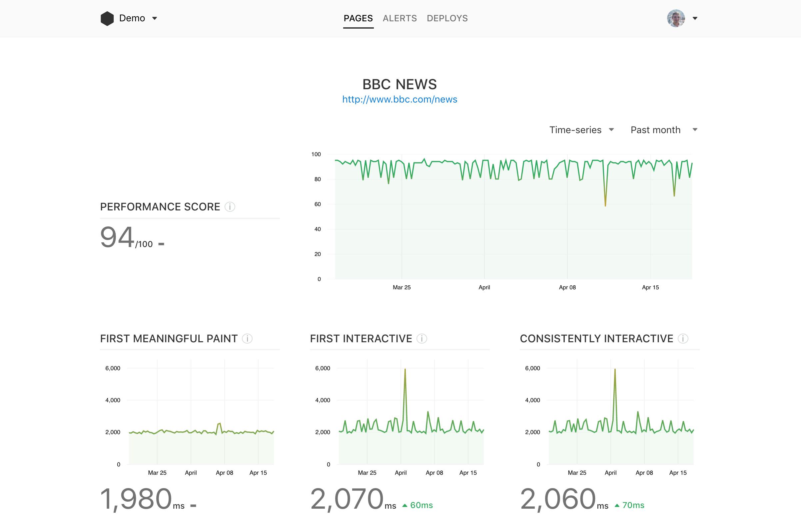Viewport: 801px width, 532px height.
Task: Click the black hexagon logo icon
Action: (x=107, y=18)
